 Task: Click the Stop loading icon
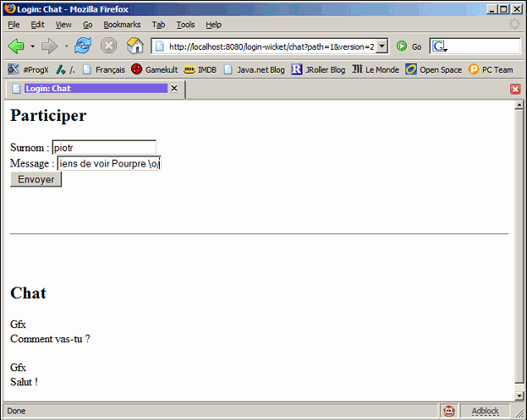pos(108,46)
